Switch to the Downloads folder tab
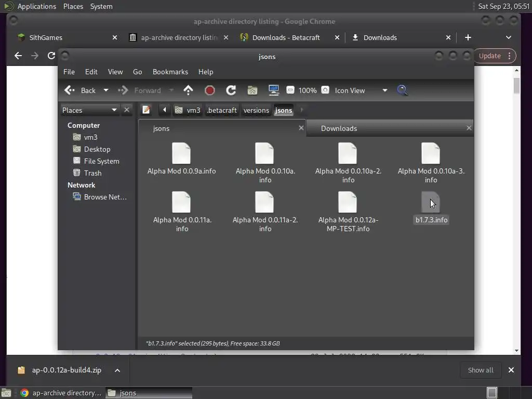 [390, 128]
